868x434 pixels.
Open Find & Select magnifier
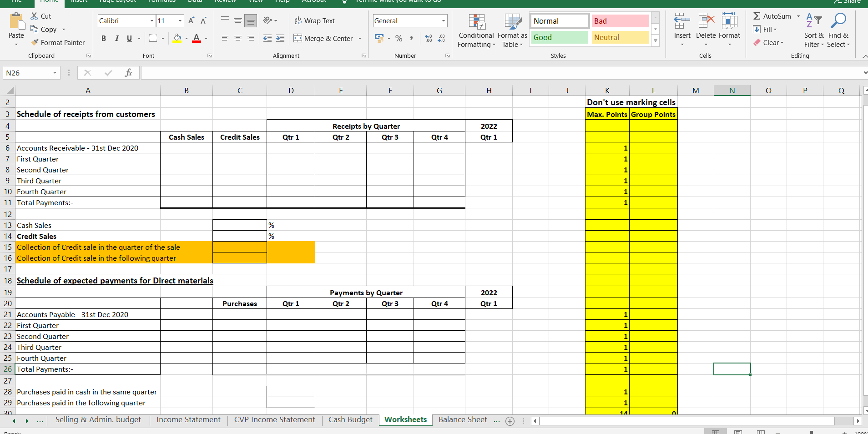click(838, 30)
